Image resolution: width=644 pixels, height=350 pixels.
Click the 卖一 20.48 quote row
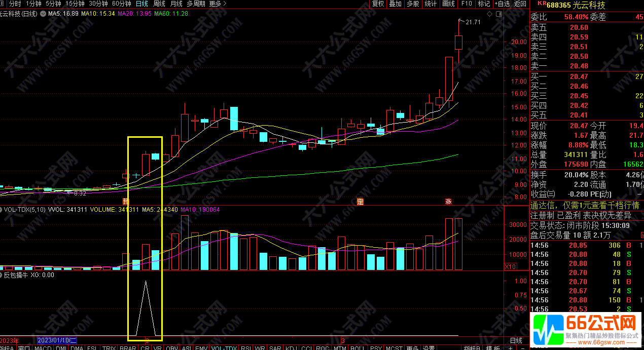[587, 66]
